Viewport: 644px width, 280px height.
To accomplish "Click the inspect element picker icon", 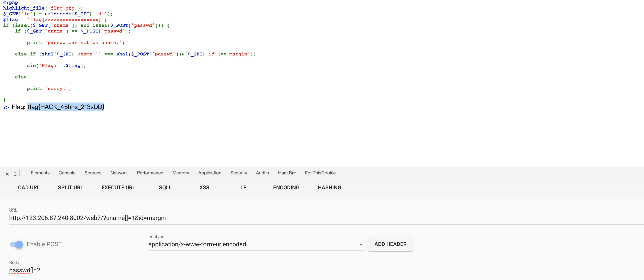I will tap(6, 173).
